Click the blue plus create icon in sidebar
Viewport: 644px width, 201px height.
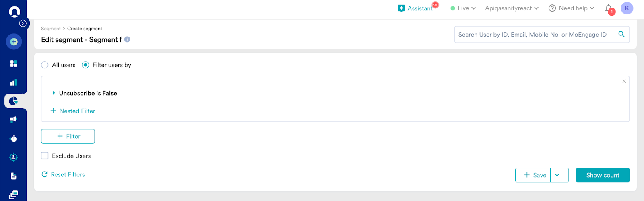coord(14,42)
